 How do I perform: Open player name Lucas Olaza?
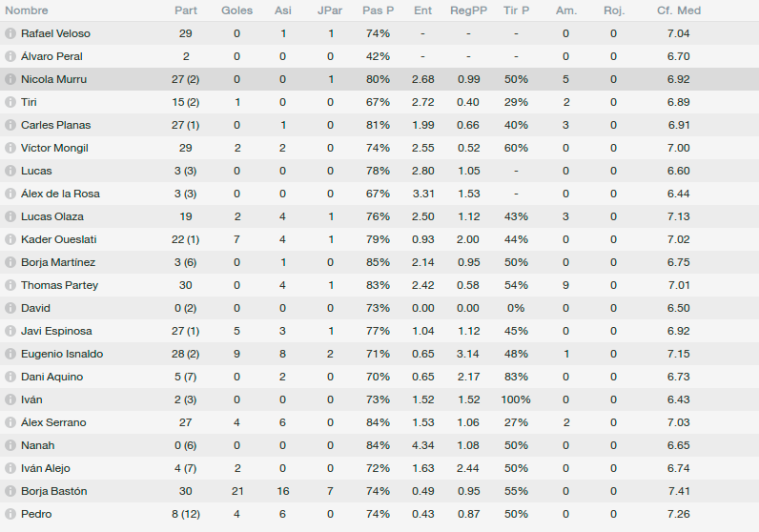pos(52,216)
